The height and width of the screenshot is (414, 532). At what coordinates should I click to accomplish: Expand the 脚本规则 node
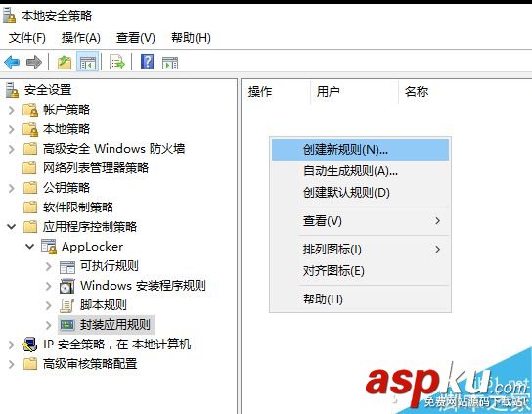point(49,305)
